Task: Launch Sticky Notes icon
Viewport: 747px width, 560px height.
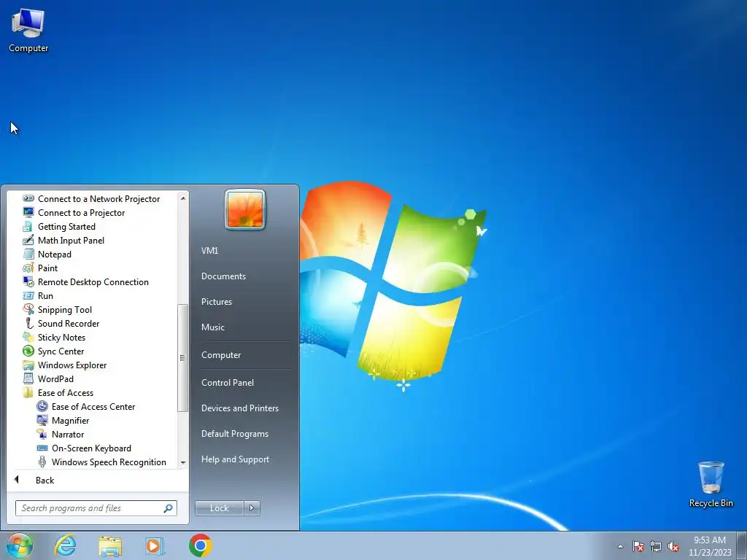Action: [x=28, y=337]
